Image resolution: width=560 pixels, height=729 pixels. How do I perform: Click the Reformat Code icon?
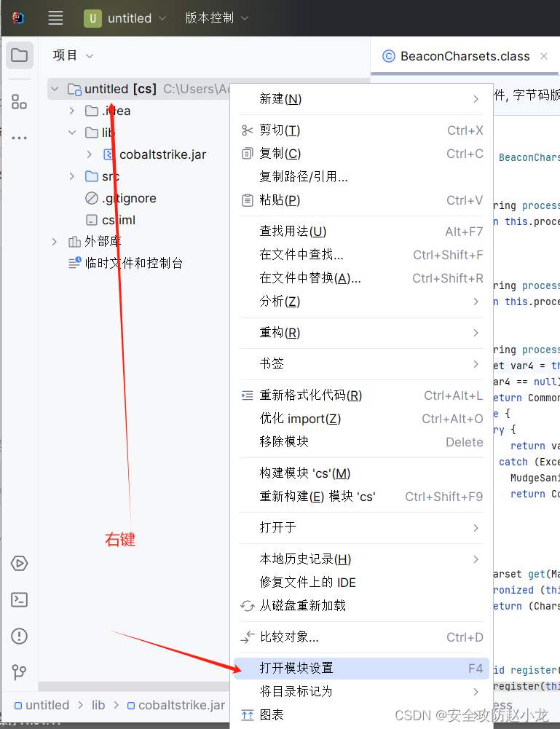(x=248, y=395)
